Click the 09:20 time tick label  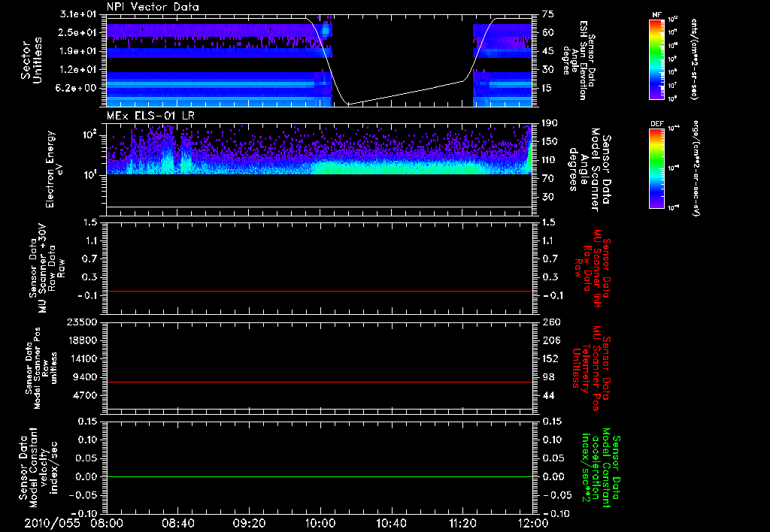(x=249, y=523)
